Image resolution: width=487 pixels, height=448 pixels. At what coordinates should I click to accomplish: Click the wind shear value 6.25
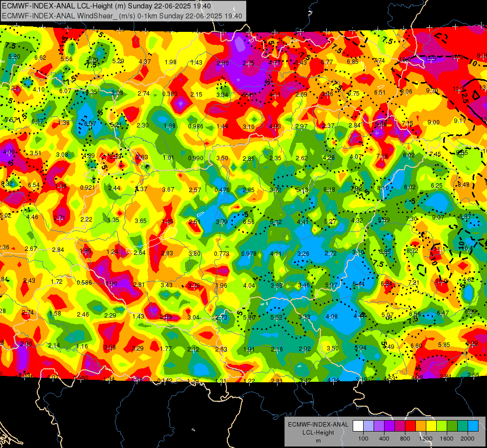[x=437, y=185]
